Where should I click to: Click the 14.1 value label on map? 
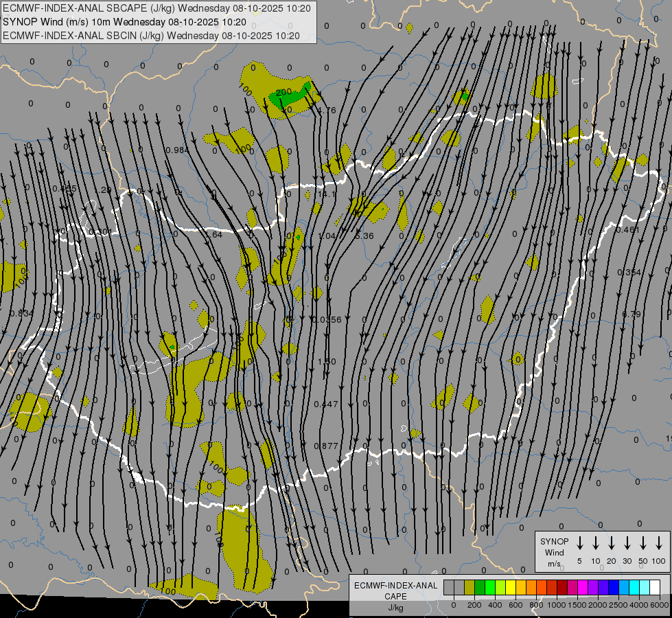pyautogui.click(x=327, y=194)
